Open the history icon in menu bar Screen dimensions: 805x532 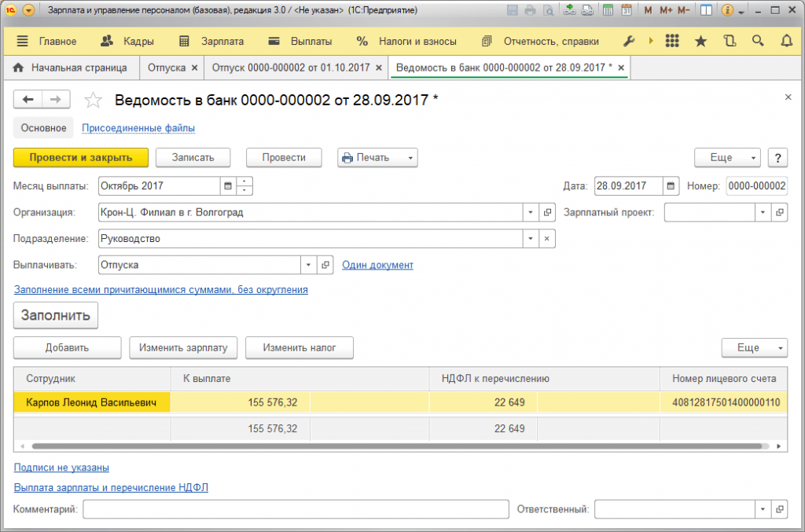tap(730, 41)
